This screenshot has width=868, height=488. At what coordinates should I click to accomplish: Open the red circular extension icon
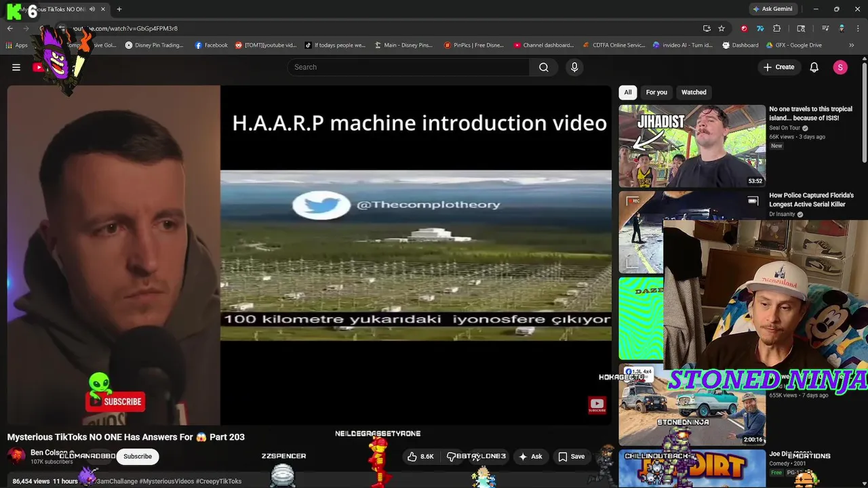[x=744, y=28]
